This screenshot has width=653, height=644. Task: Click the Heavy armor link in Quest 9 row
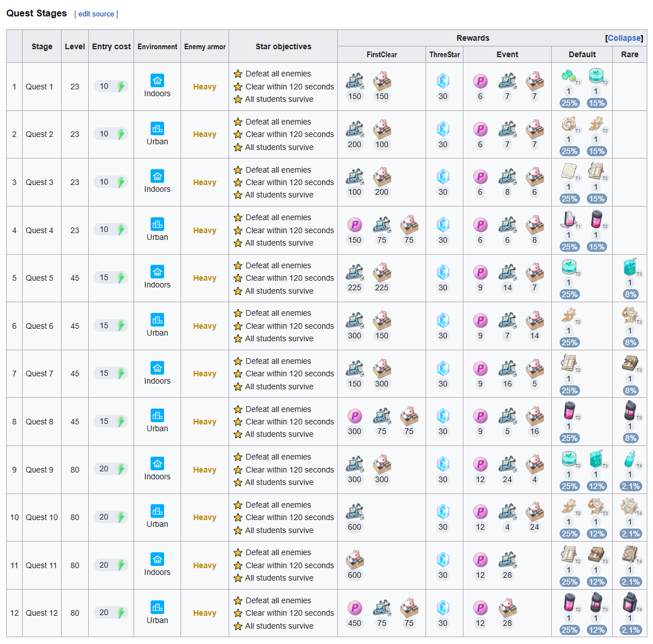(204, 470)
